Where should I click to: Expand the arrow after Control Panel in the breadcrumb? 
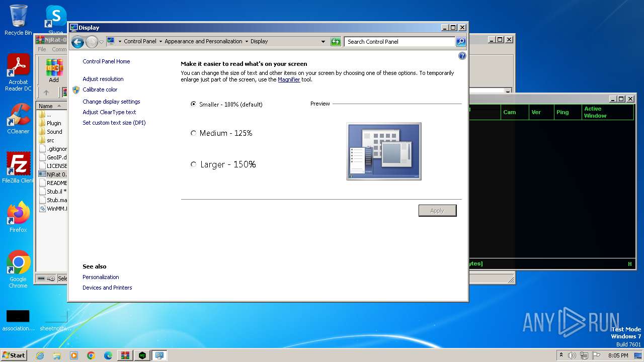160,41
